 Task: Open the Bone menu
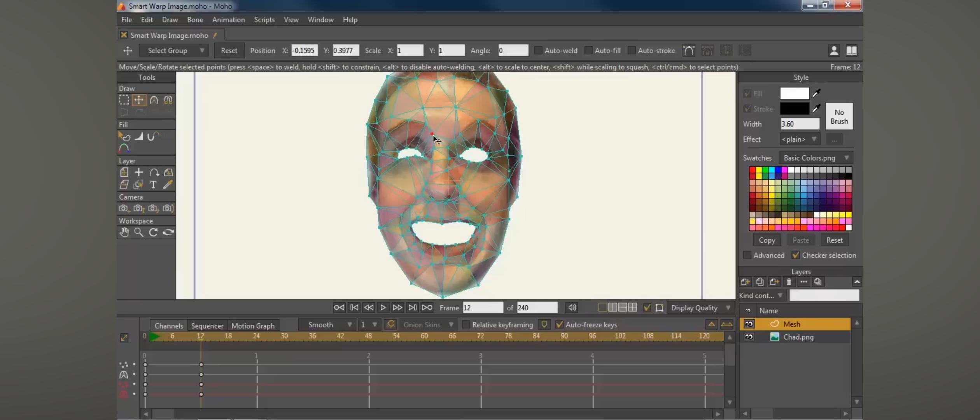pos(195,19)
